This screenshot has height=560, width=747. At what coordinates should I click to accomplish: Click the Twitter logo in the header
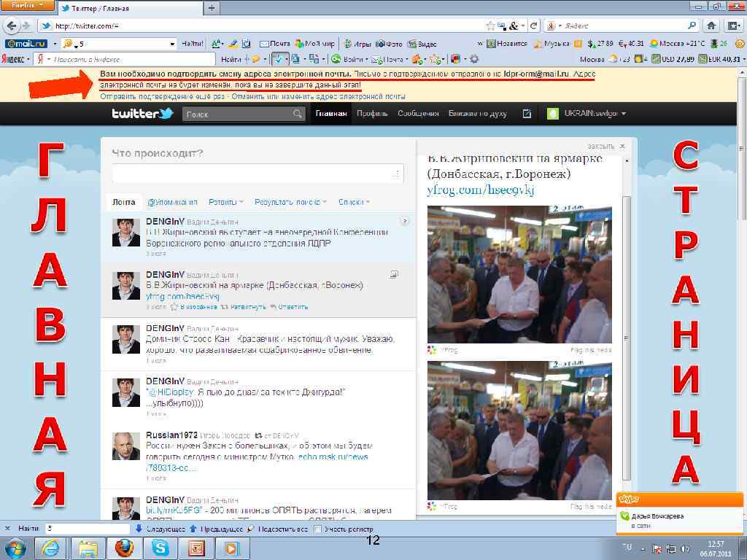[x=142, y=113]
